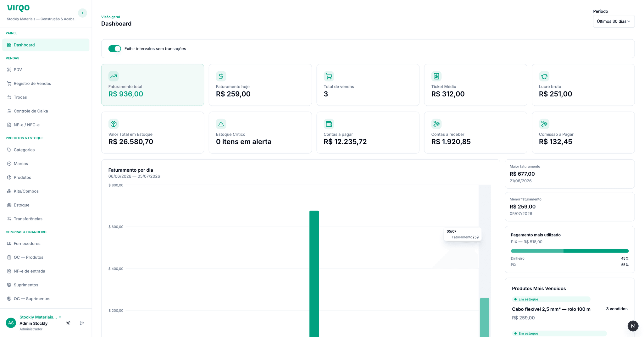Click the AS user avatar

11,323
